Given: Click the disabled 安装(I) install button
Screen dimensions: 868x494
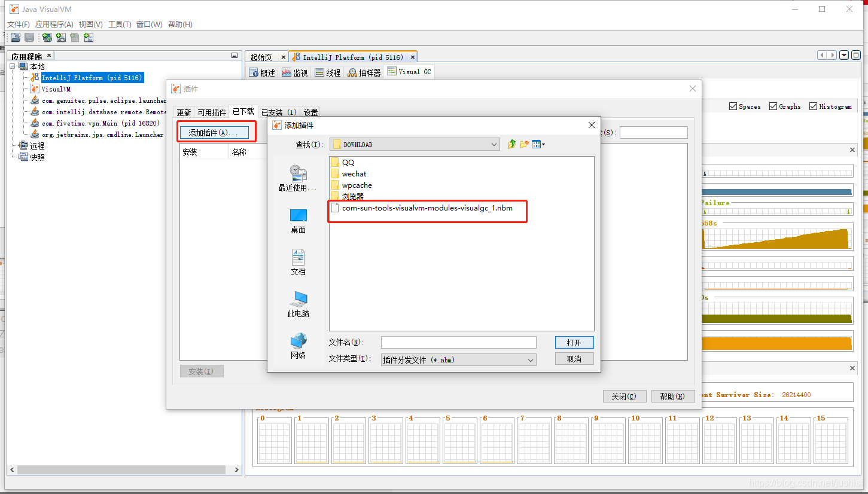Looking at the screenshot, I should pos(202,371).
